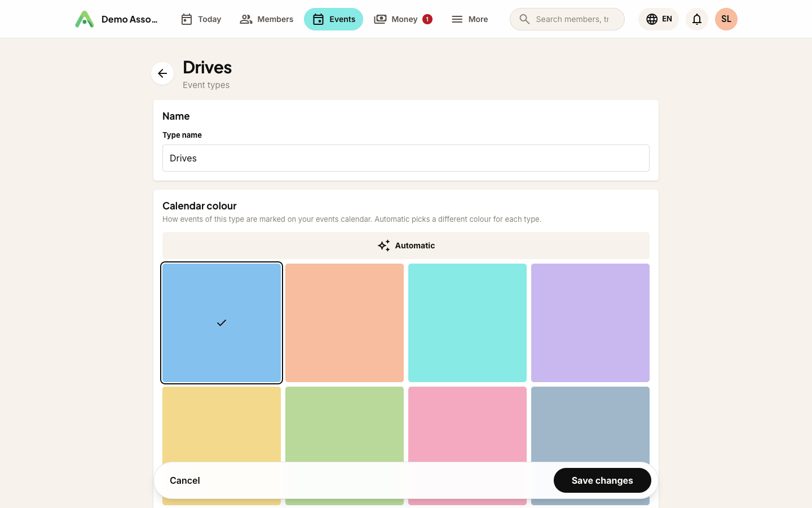This screenshot has width=812, height=508.
Task: Open notifications bell
Action: tap(697, 19)
